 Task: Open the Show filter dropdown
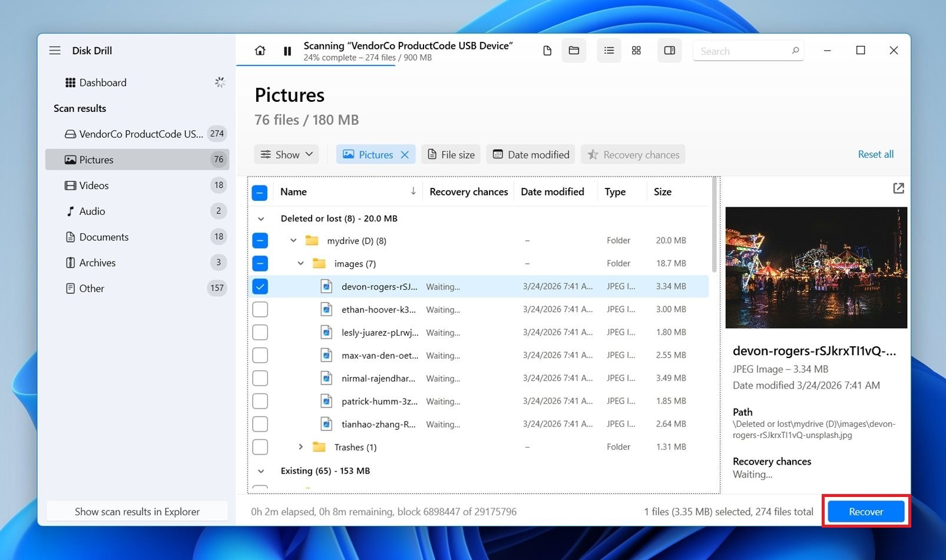tap(286, 154)
